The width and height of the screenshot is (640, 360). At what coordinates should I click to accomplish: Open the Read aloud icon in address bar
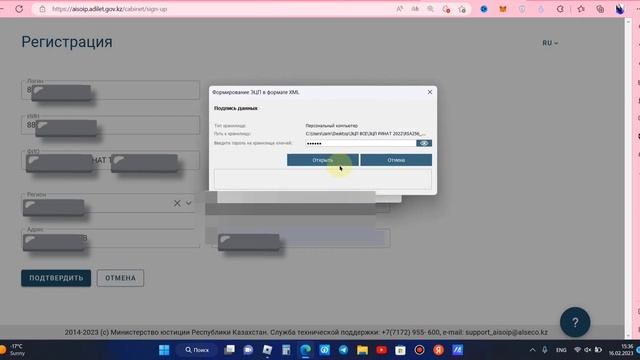point(400,9)
